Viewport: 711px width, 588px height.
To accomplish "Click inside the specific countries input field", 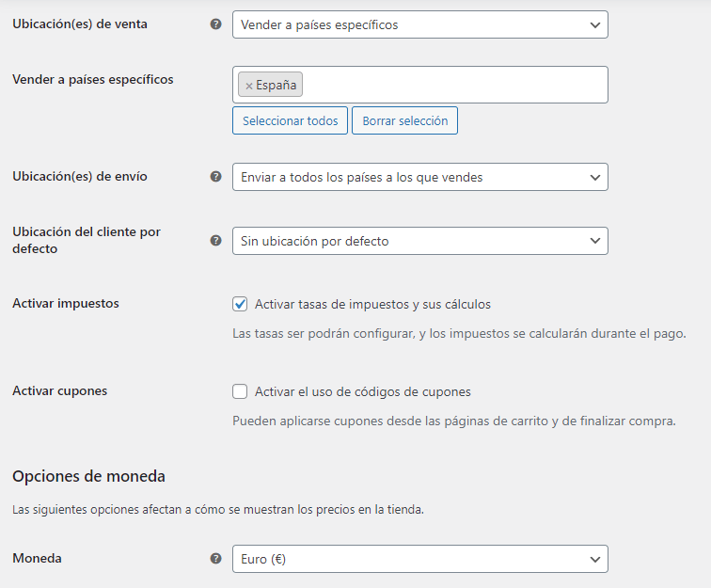I will click(453, 85).
